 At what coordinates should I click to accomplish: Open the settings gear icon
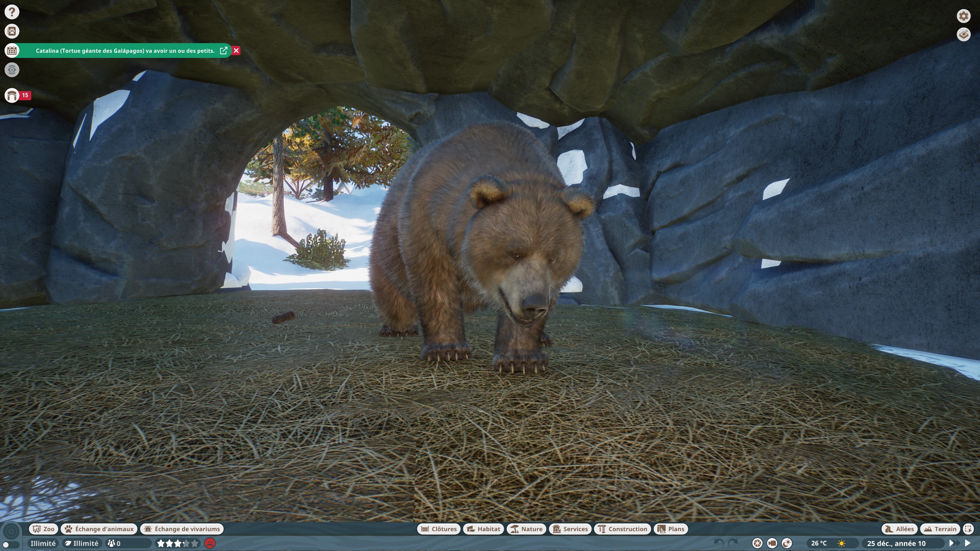tap(964, 16)
